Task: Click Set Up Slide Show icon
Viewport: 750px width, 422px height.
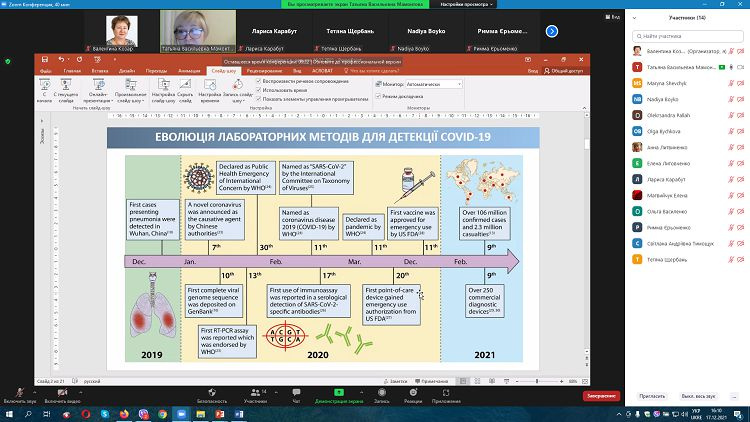Action: pyautogui.click(x=164, y=85)
